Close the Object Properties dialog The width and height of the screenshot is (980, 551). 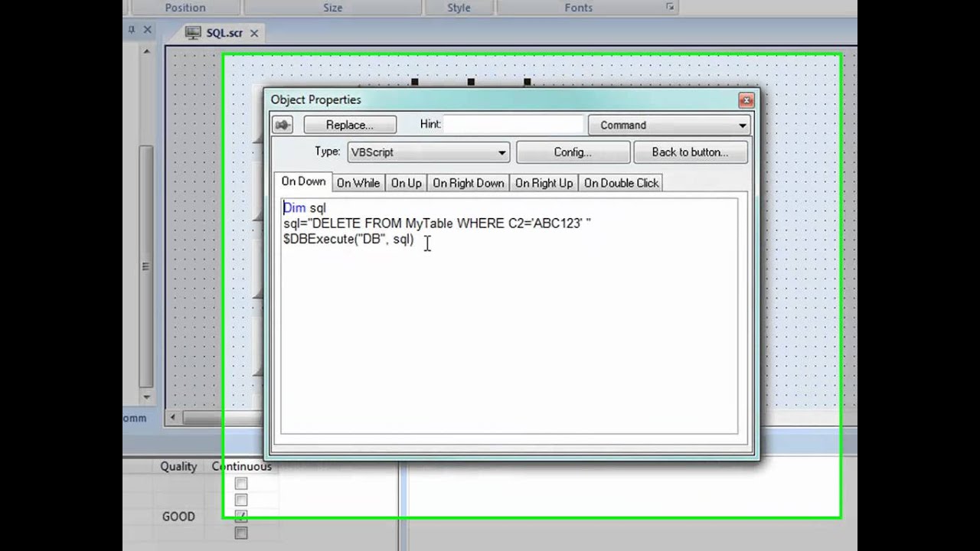[746, 100]
